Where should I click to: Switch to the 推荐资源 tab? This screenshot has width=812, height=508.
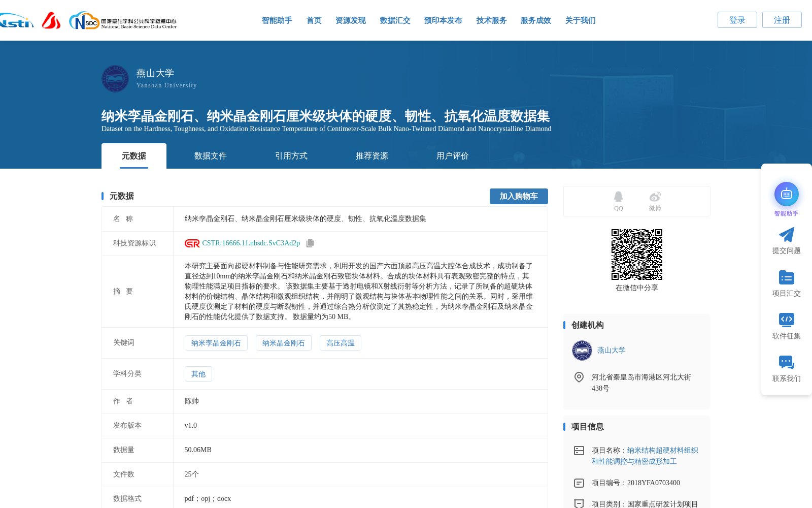372,156
